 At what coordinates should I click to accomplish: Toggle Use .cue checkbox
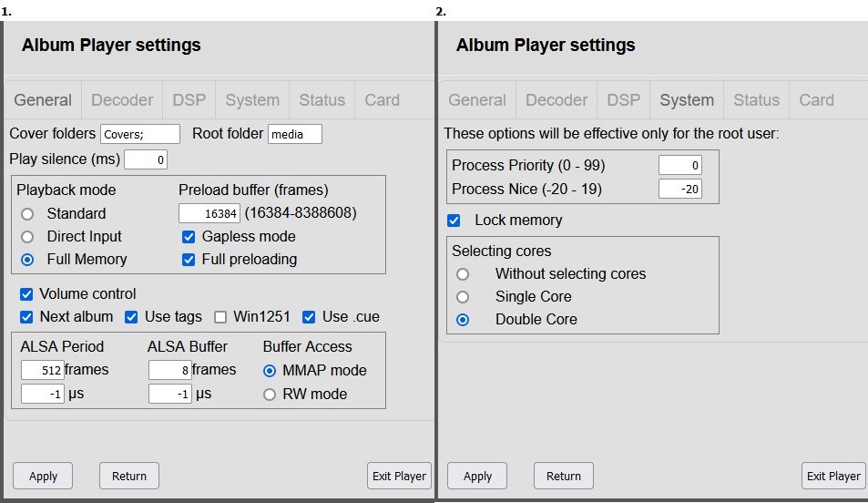tap(309, 317)
